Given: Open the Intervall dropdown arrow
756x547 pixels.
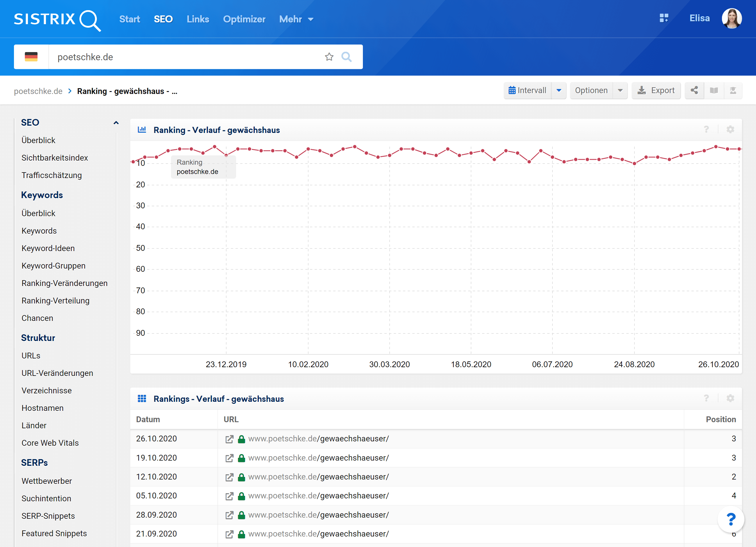Looking at the screenshot, I should [x=559, y=90].
